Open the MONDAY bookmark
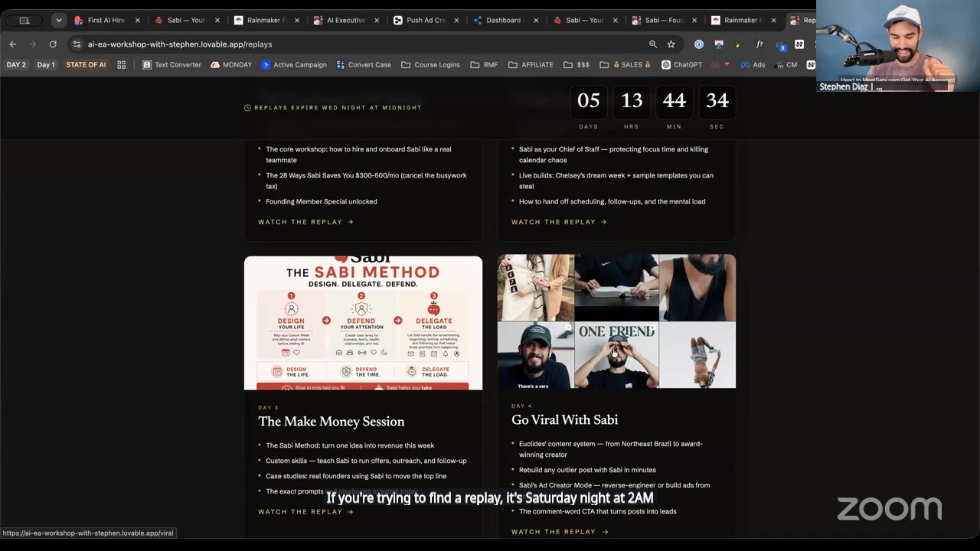The height and width of the screenshot is (551, 980). pyautogui.click(x=231, y=65)
